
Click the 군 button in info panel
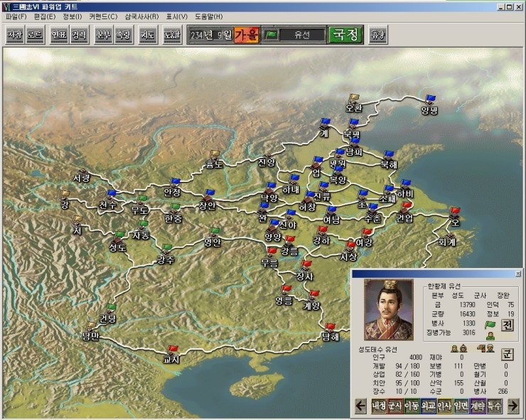(508, 354)
